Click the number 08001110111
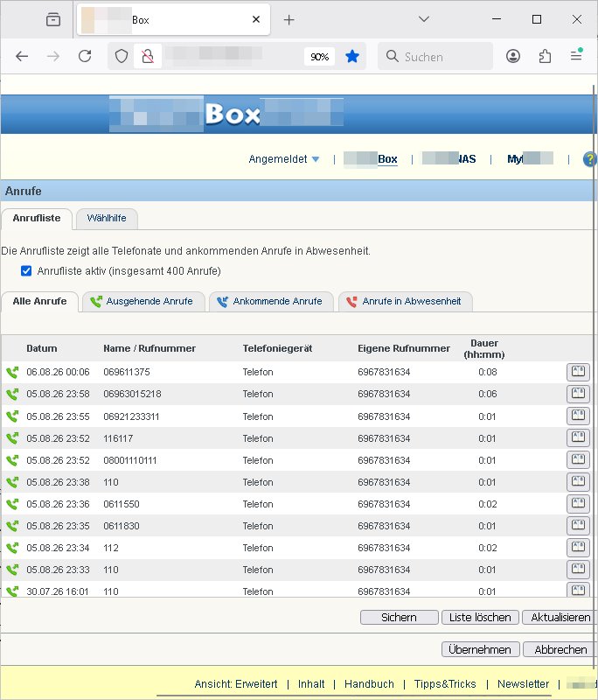 tap(130, 460)
